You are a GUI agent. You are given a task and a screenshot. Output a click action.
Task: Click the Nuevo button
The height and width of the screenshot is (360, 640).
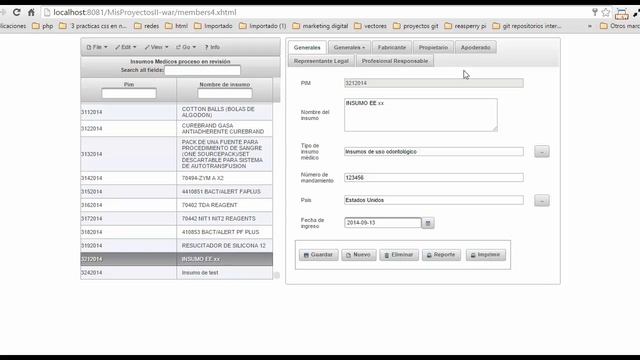click(359, 255)
